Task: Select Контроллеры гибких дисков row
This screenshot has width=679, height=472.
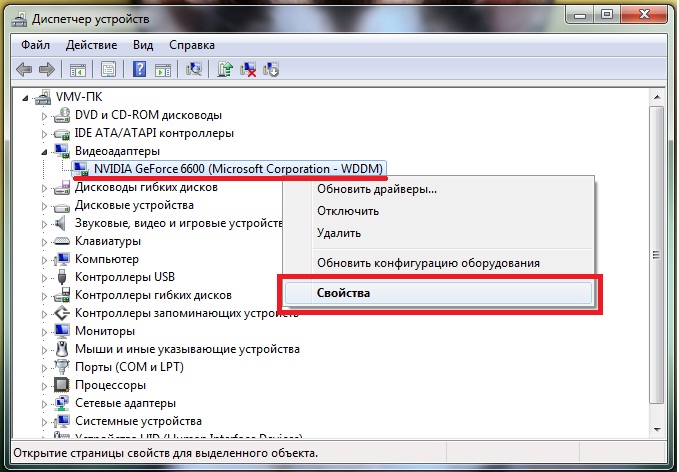Action: (x=153, y=295)
